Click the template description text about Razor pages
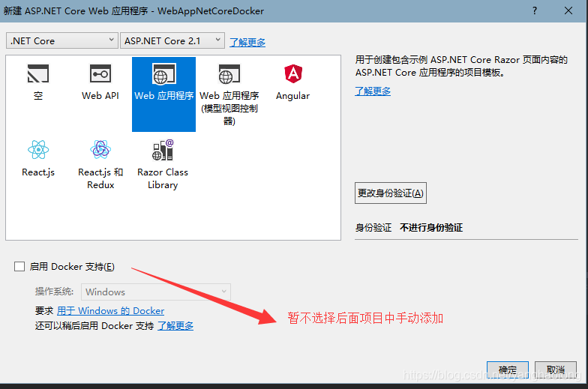 462,66
